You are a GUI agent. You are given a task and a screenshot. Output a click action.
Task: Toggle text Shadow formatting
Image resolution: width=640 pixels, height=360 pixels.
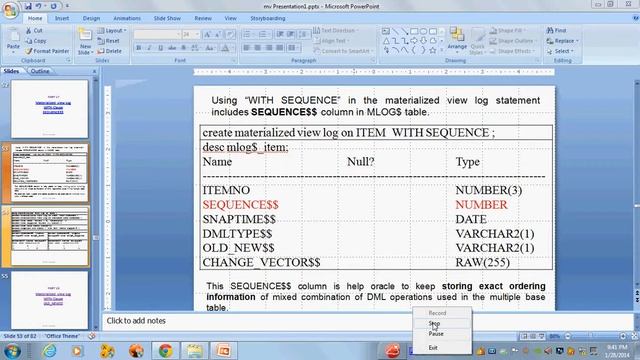[x=183, y=48]
